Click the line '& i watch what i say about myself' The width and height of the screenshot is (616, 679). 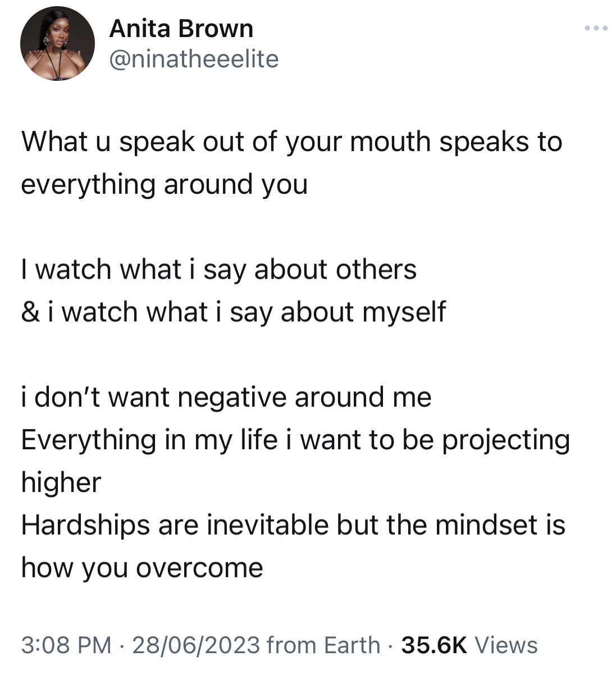tap(234, 312)
